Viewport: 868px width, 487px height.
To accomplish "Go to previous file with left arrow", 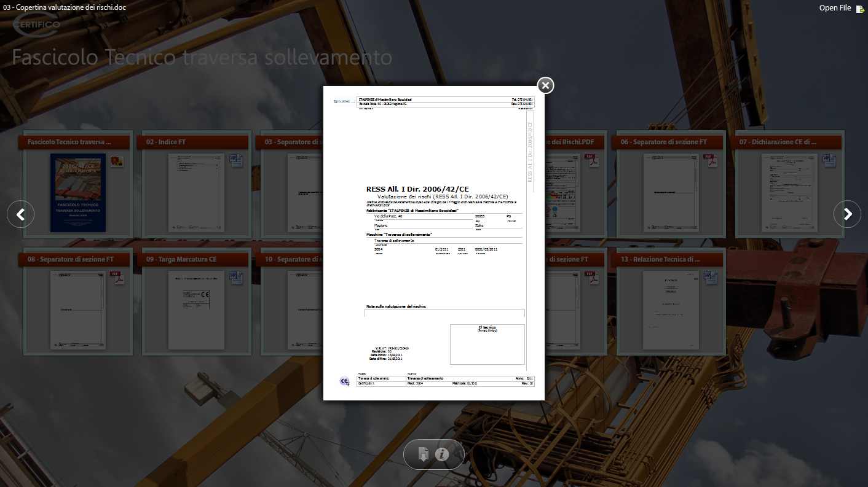I will 20,214.
